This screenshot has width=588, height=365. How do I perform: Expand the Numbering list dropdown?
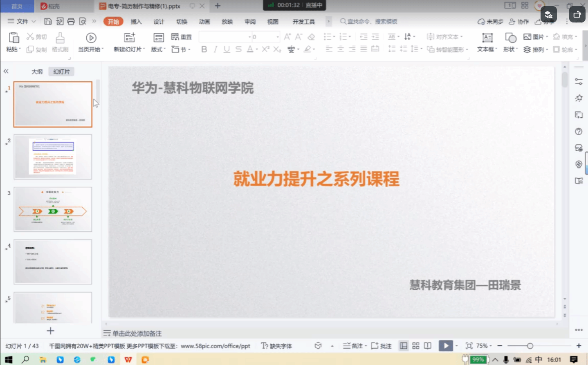coord(350,37)
